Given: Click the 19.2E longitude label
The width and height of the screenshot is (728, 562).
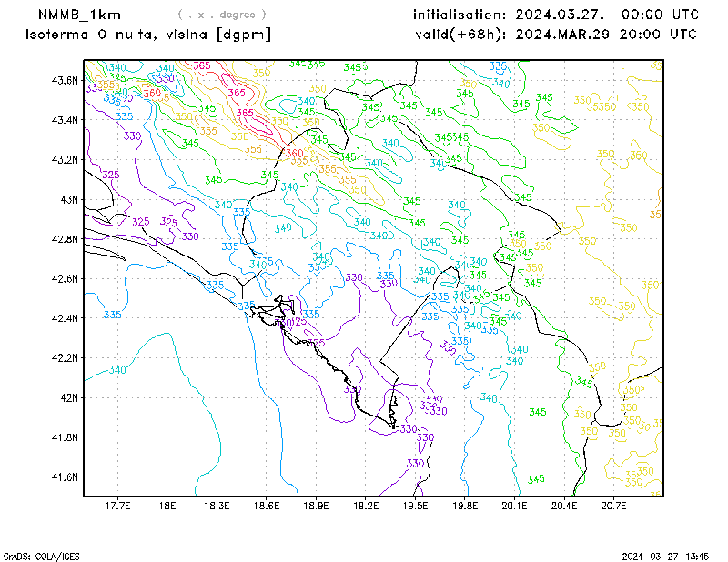Looking at the screenshot, I should 366,506.
